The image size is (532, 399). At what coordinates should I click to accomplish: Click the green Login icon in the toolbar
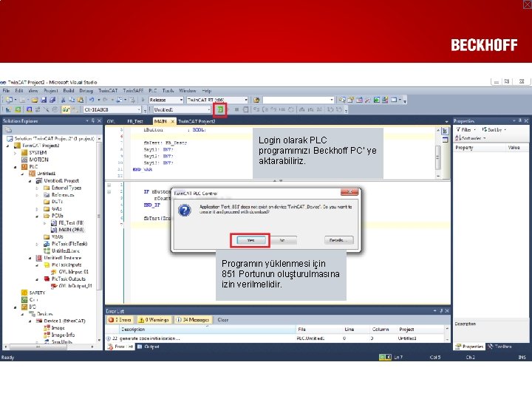[x=220, y=109]
